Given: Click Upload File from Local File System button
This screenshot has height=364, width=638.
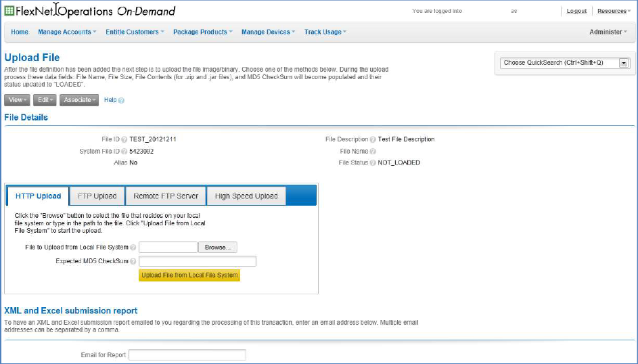Looking at the screenshot, I should pyautogui.click(x=189, y=275).
